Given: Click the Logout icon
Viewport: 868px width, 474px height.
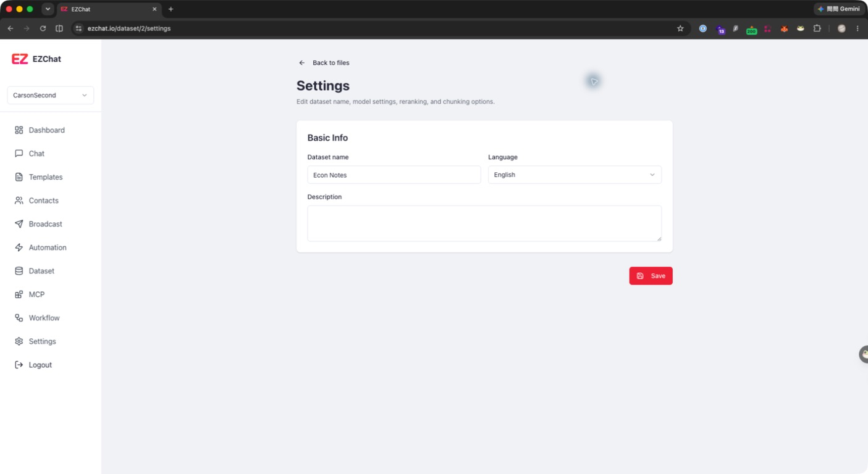Looking at the screenshot, I should coord(19,365).
